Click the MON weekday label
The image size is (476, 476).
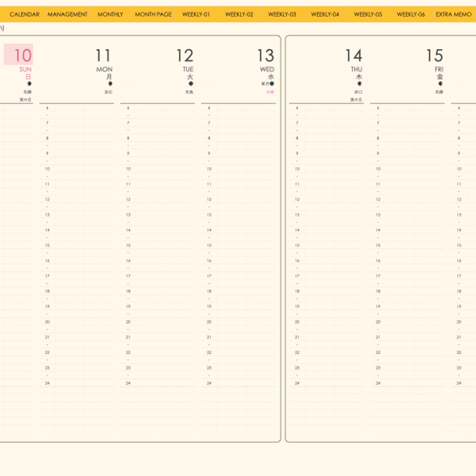(105, 69)
